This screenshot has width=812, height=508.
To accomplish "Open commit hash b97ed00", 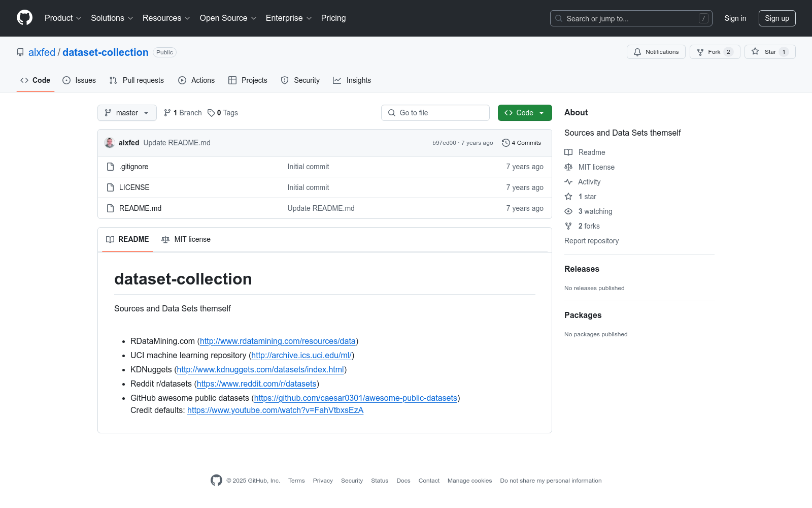I will click(444, 143).
